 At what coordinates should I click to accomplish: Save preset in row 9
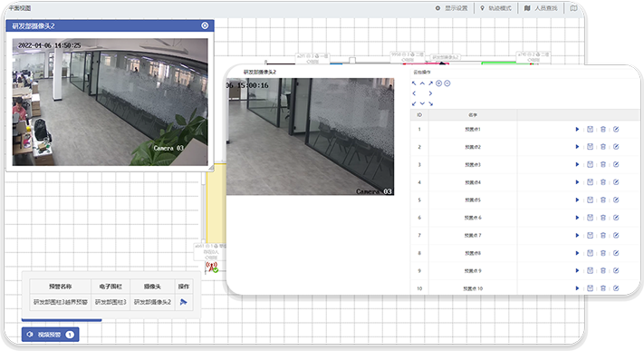591,271
